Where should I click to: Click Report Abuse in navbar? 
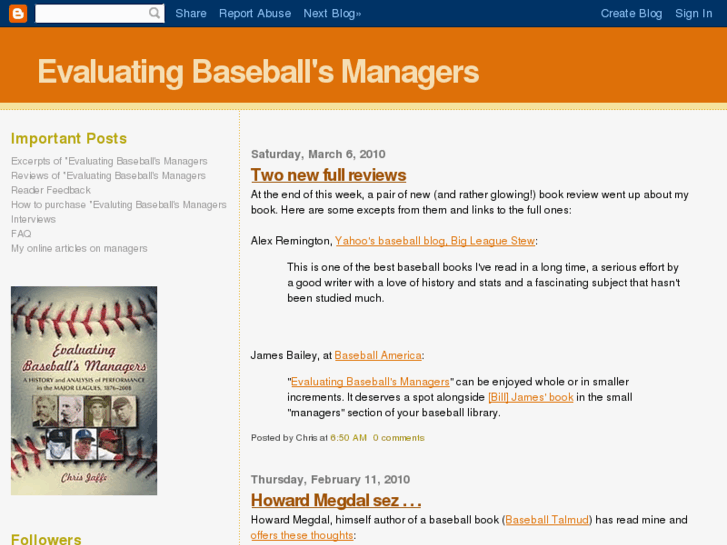[x=255, y=13]
